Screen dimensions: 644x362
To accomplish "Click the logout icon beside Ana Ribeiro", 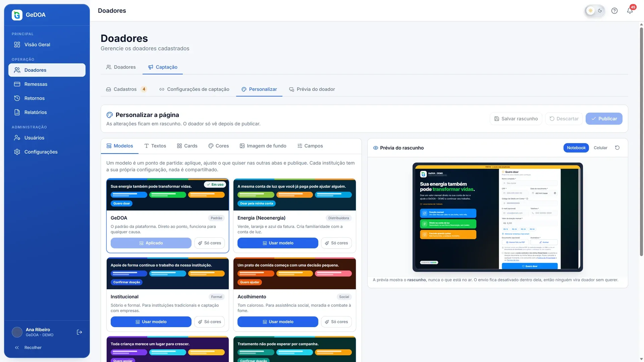I will [x=79, y=332].
